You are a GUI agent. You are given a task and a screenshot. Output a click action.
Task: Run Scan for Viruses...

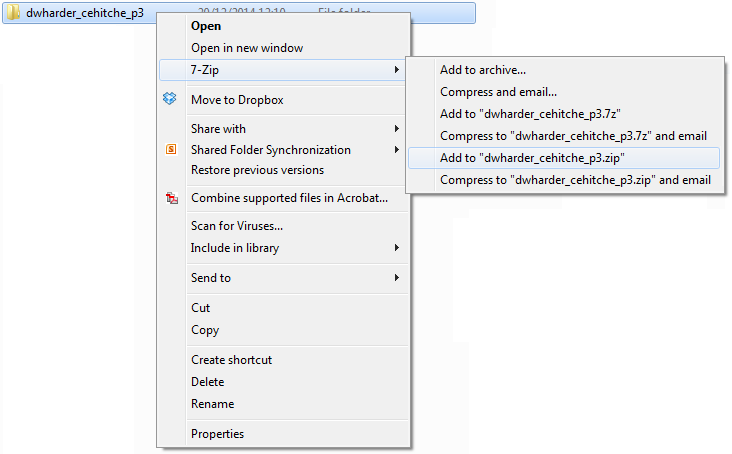[x=237, y=226]
